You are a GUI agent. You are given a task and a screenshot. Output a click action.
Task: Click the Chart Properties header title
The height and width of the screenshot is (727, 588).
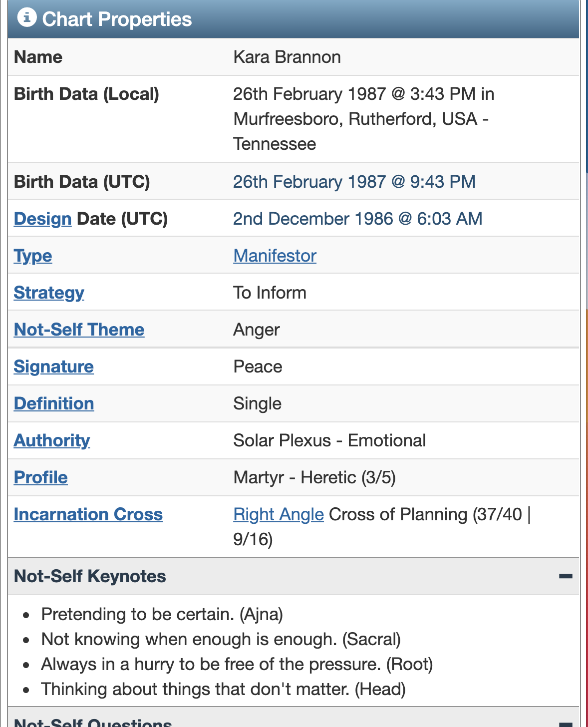click(117, 19)
